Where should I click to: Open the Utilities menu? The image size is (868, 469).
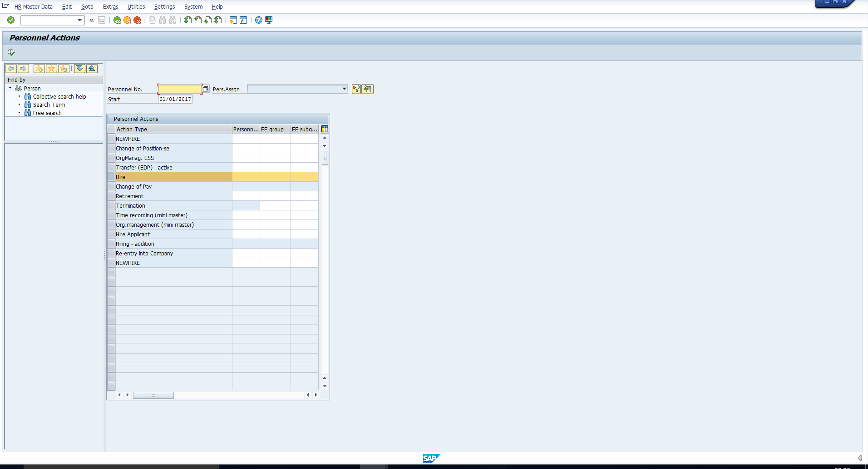136,7
